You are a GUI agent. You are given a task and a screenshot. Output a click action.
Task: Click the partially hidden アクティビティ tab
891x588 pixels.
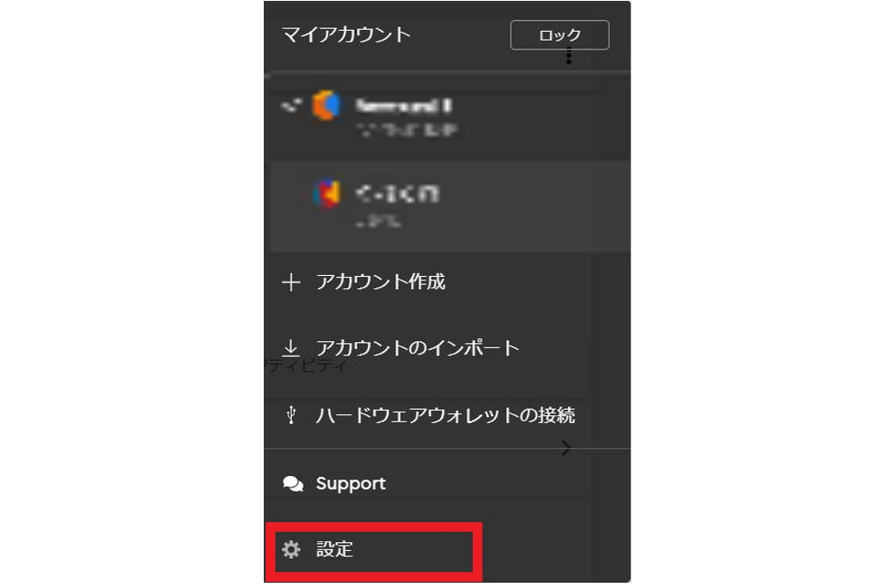pyautogui.click(x=306, y=366)
